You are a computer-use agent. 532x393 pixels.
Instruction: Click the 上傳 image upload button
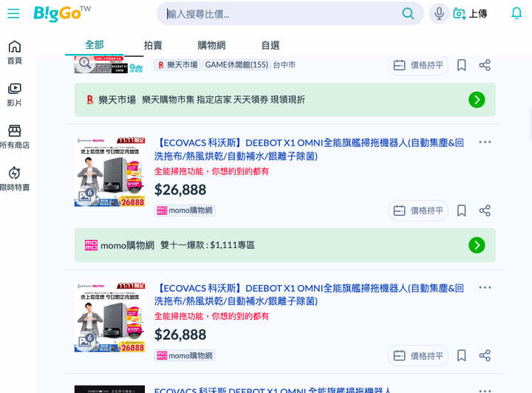470,13
